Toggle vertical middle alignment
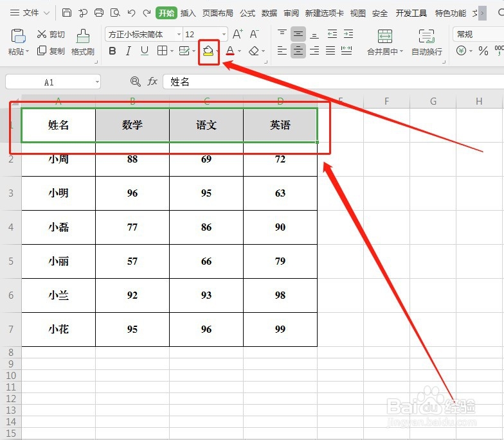This screenshot has height=440, width=504. click(x=298, y=34)
